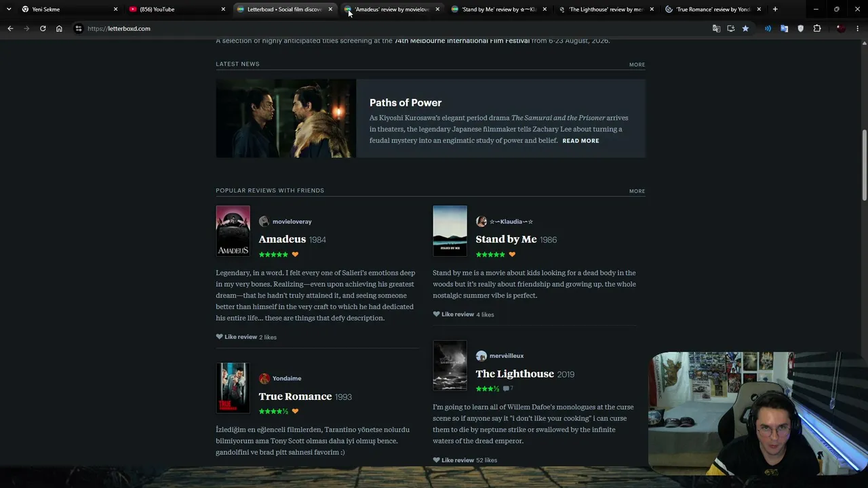Open The Lighthouse poster thumbnail
The image size is (868, 488).
pyautogui.click(x=450, y=365)
